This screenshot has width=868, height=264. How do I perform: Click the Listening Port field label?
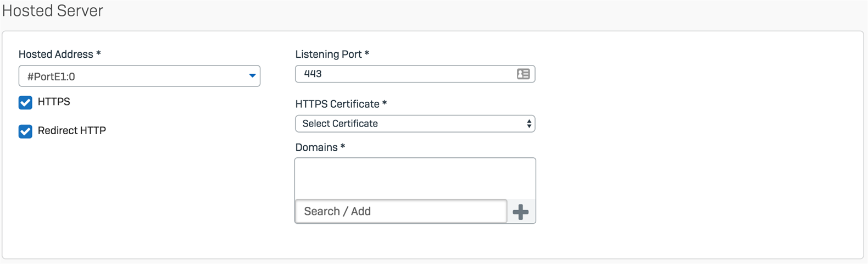(328, 54)
